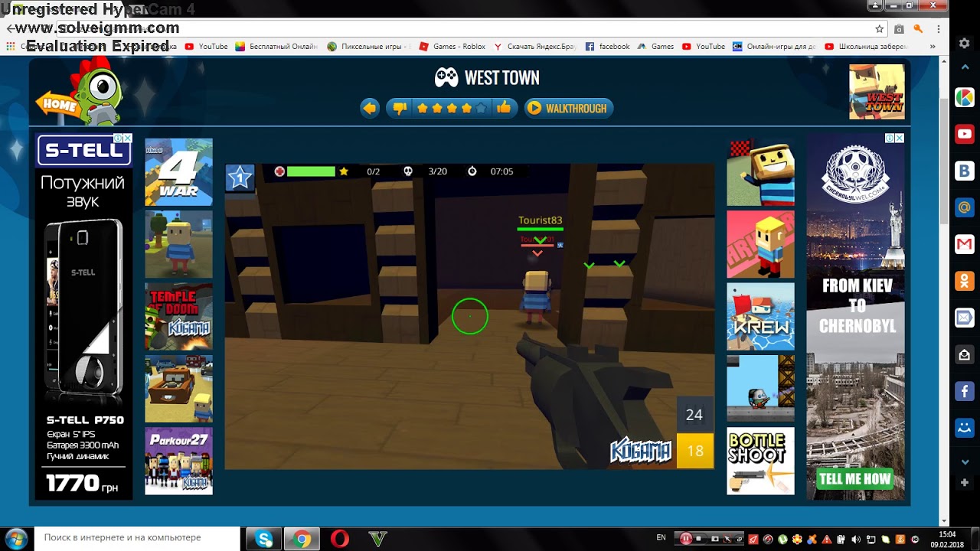Pause recording with HyperCam red button
This screenshot has width=980, height=551.
click(686, 539)
